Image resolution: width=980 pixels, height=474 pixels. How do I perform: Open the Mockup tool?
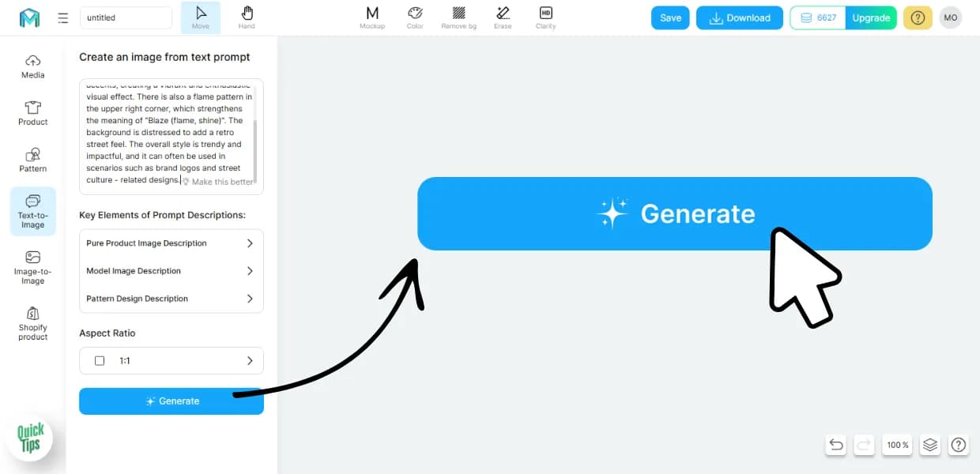coord(372,17)
